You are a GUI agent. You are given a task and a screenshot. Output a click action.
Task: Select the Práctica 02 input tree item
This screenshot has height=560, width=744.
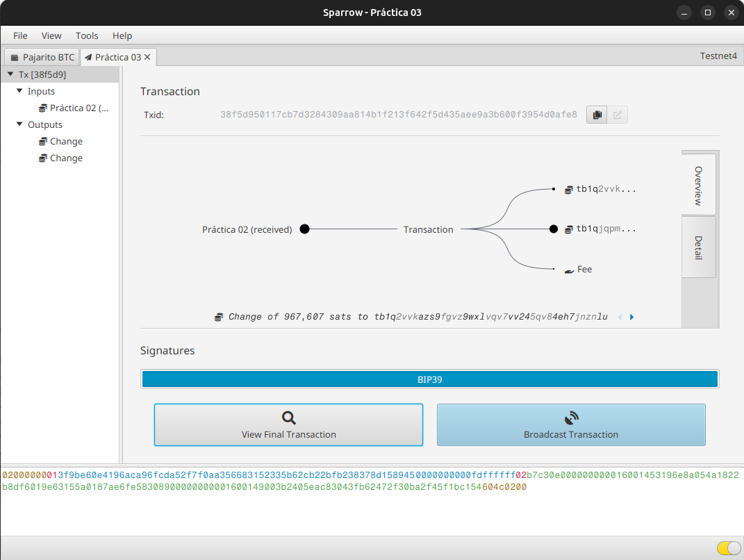coord(60,108)
